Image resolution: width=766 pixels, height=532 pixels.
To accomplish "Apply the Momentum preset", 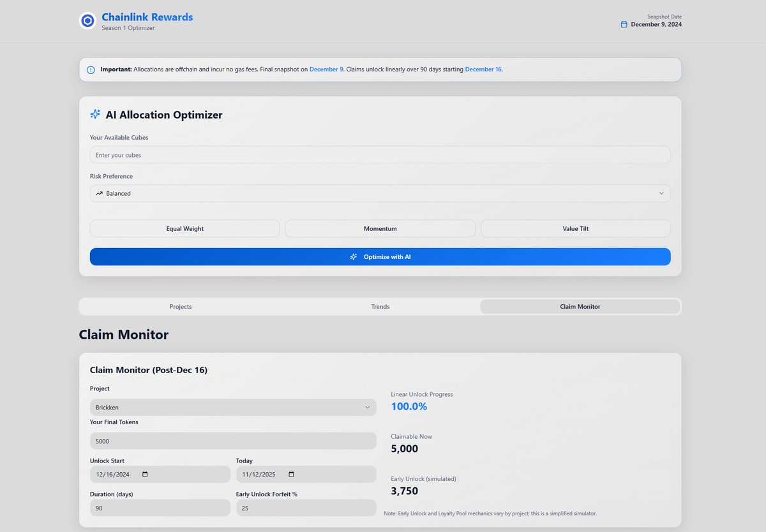I will tap(380, 228).
